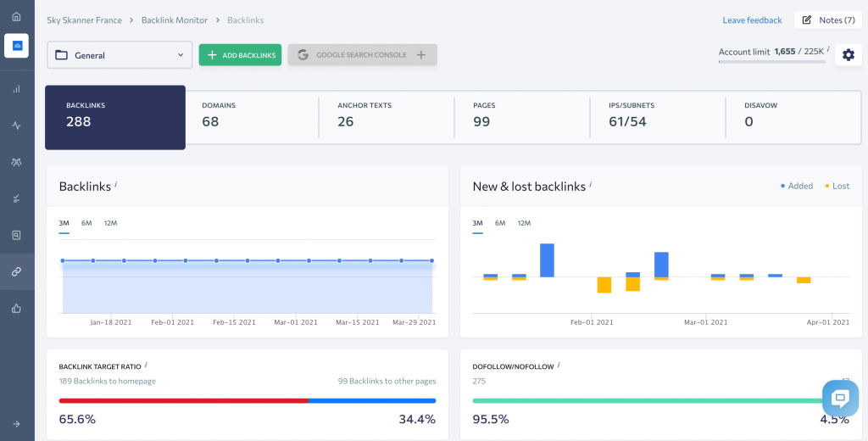Open the live chat bubble widget
The image size is (868, 441).
(840, 398)
